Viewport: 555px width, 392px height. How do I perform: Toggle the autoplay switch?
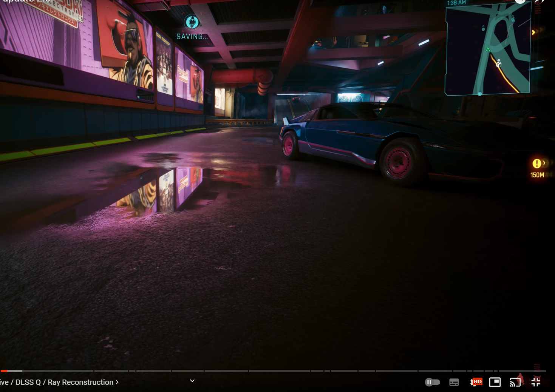[x=432, y=382]
